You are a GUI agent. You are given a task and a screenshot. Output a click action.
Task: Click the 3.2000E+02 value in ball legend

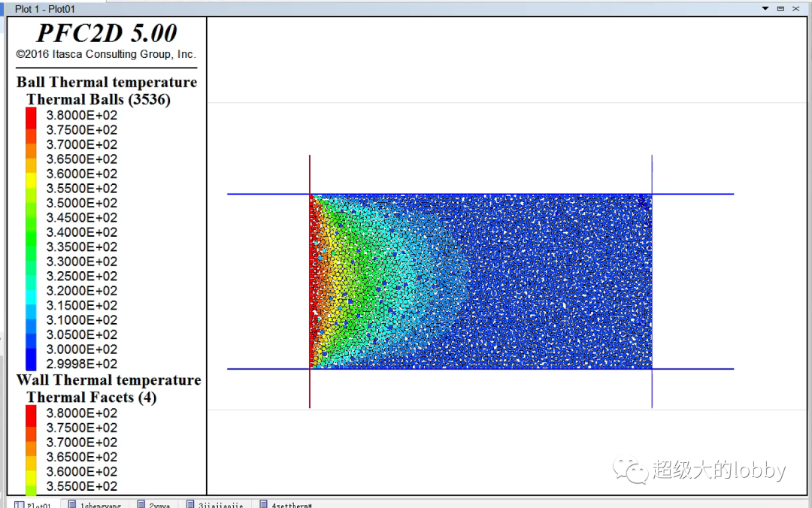[82, 291]
